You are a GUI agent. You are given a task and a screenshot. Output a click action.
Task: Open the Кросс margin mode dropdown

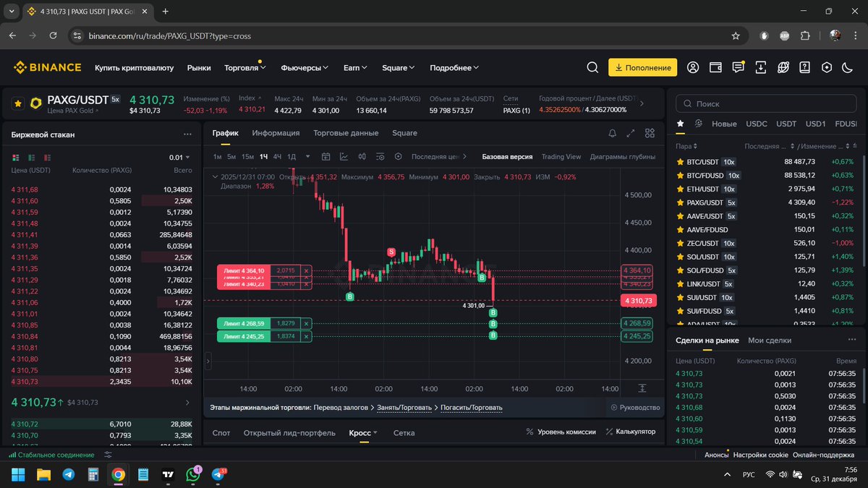click(362, 432)
